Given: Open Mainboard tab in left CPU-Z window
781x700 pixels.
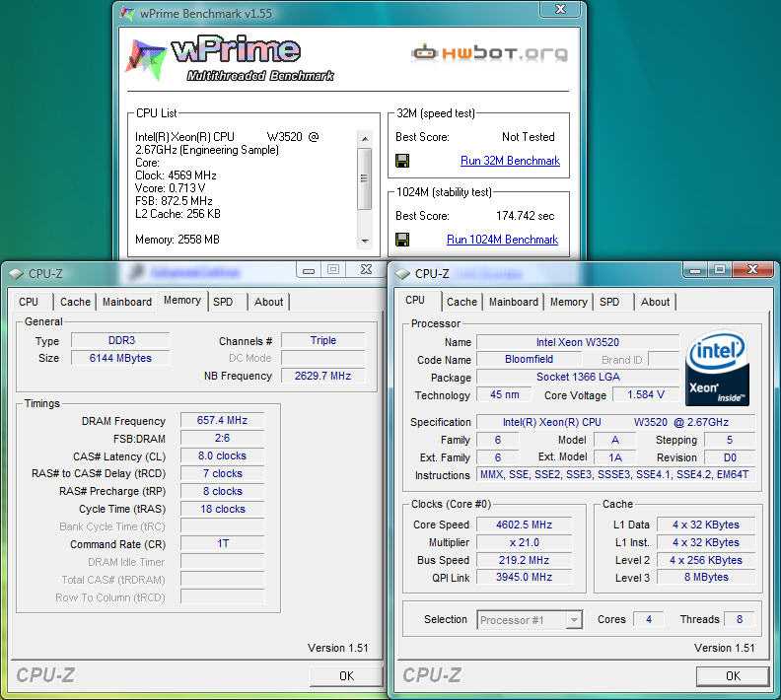Looking at the screenshot, I should (x=127, y=302).
